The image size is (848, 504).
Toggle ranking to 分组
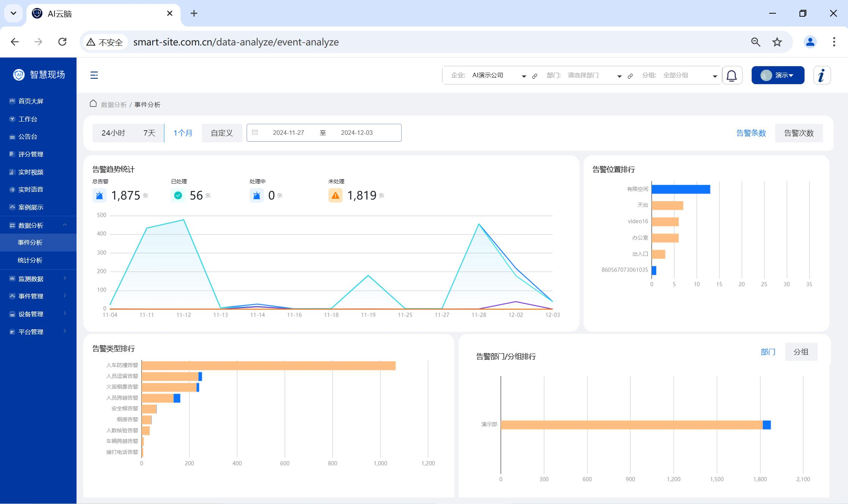(x=801, y=352)
